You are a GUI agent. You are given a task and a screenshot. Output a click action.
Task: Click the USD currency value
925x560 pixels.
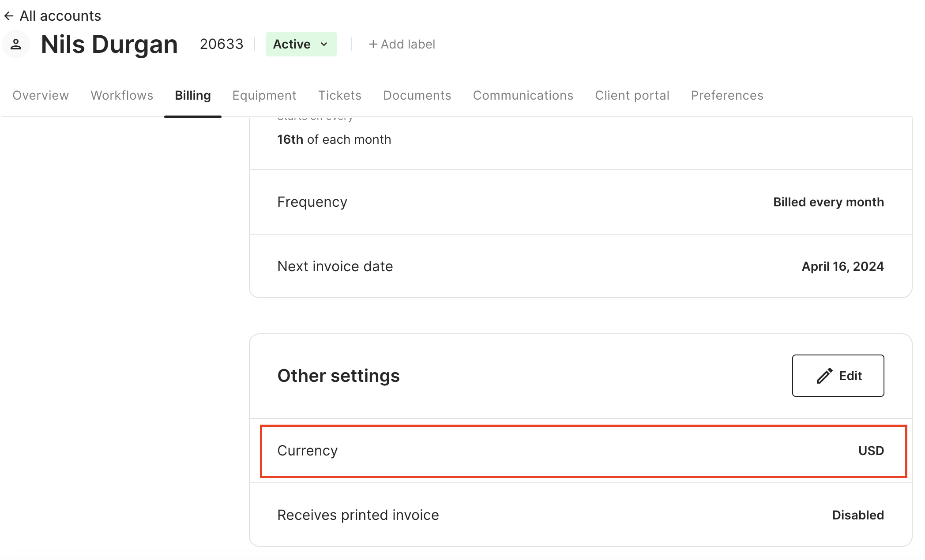coord(871,451)
